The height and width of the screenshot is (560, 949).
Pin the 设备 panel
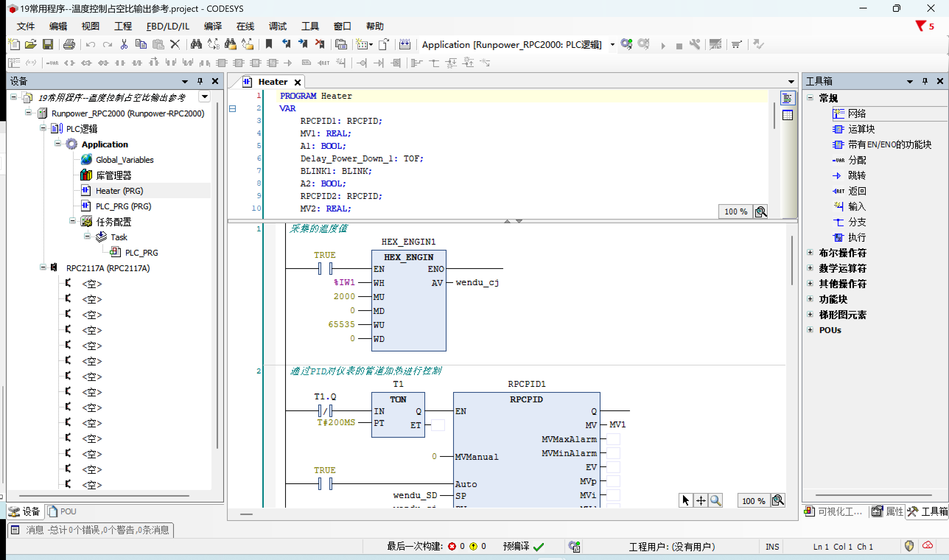[x=200, y=81]
